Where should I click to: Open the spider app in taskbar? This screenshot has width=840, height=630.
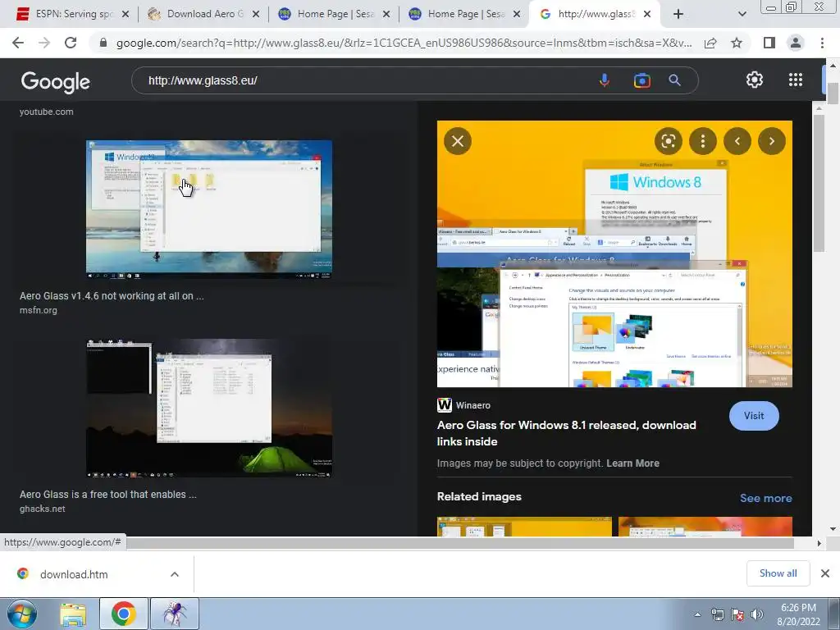(x=174, y=614)
